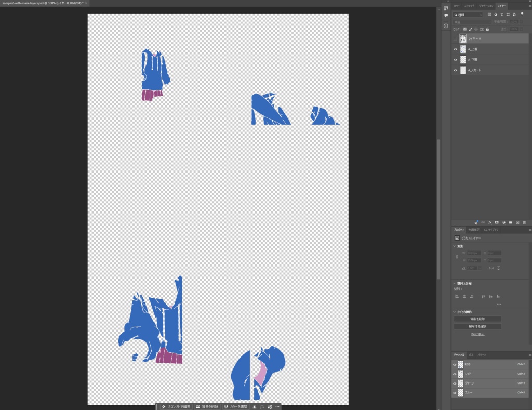Lock transparent pixels on the layer

click(x=465, y=29)
